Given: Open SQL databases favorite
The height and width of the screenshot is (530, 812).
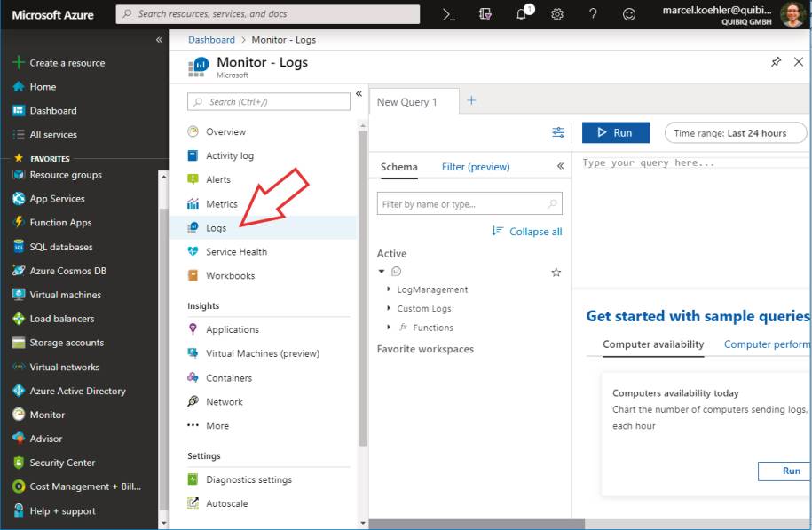Looking at the screenshot, I should coord(52,247).
